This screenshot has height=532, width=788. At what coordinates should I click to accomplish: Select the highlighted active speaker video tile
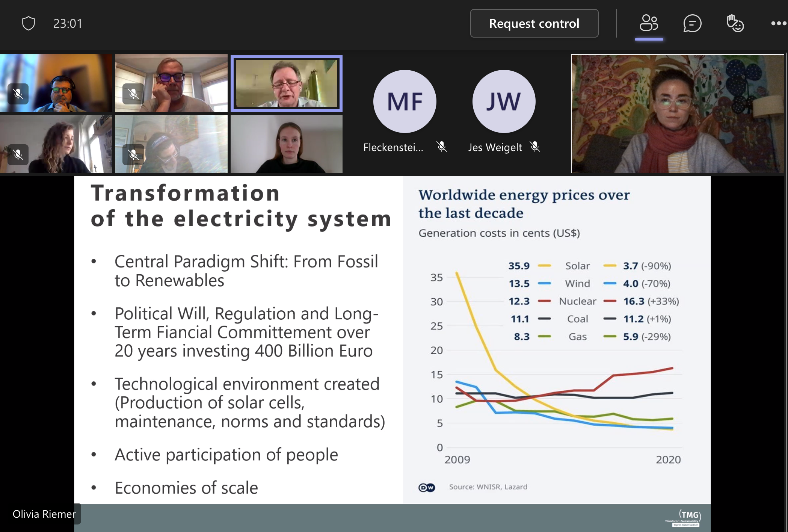[x=286, y=83]
